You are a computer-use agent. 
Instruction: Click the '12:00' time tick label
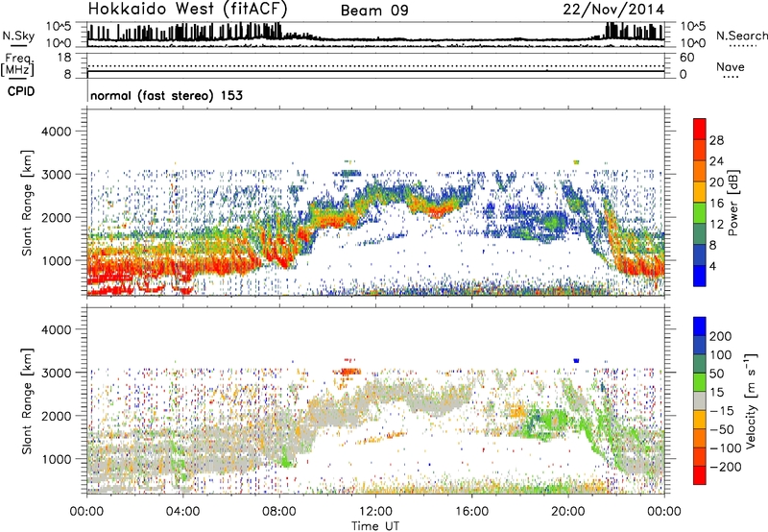(375, 512)
